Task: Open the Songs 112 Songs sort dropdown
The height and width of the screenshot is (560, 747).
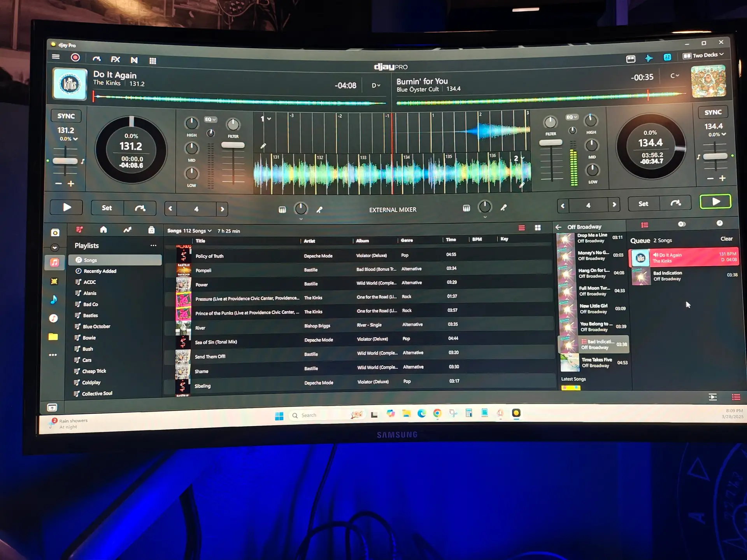Action: click(x=189, y=231)
